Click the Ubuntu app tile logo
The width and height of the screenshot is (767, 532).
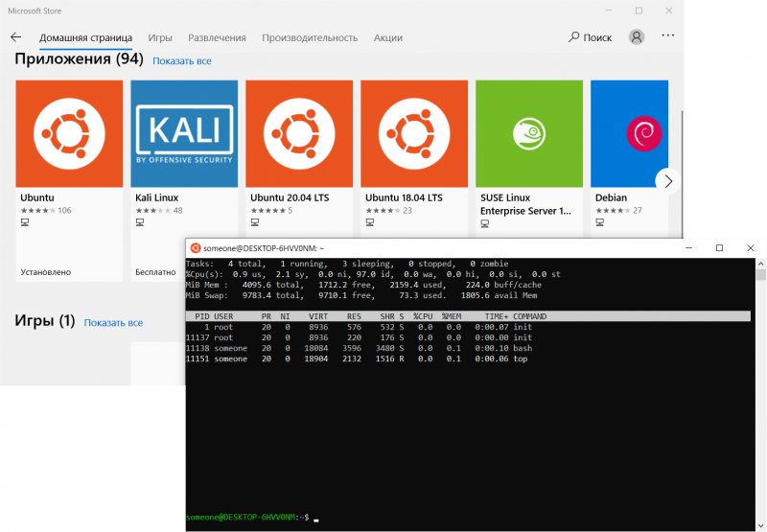coord(69,133)
